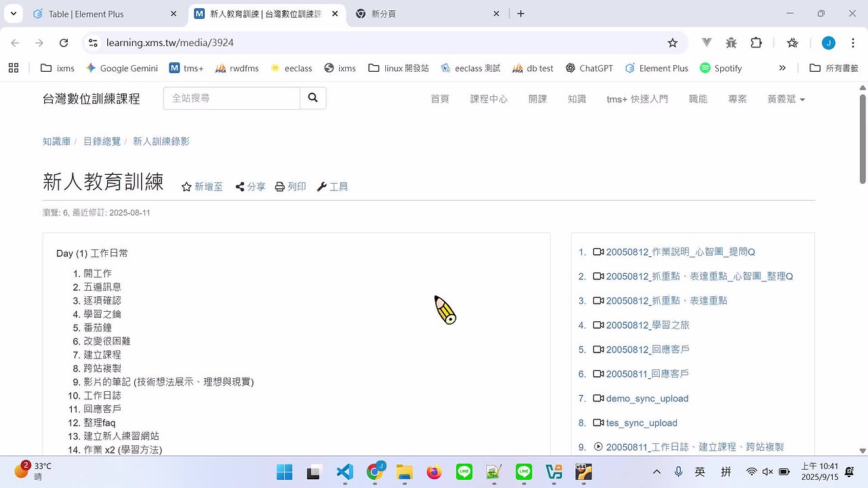Open the Chrome extensions puzzle icon
This screenshot has height=488, width=868.
(756, 43)
